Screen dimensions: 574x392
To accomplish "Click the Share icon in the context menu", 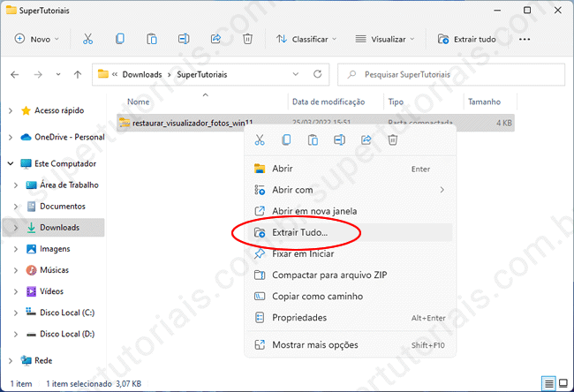I will pyautogui.click(x=366, y=139).
